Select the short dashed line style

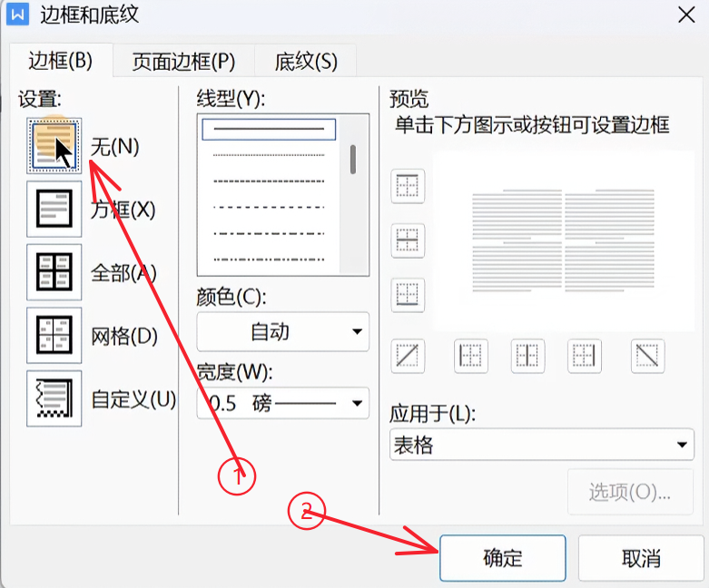(269, 181)
